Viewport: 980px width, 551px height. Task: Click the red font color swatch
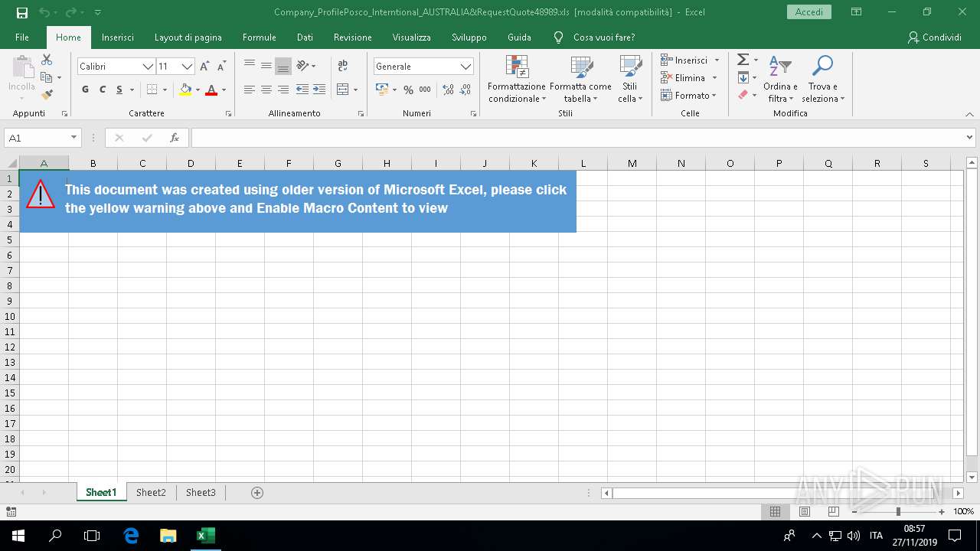[211, 90]
